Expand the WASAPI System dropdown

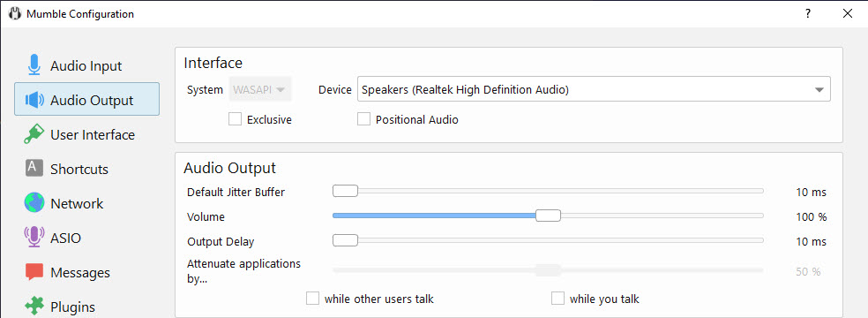(x=260, y=89)
